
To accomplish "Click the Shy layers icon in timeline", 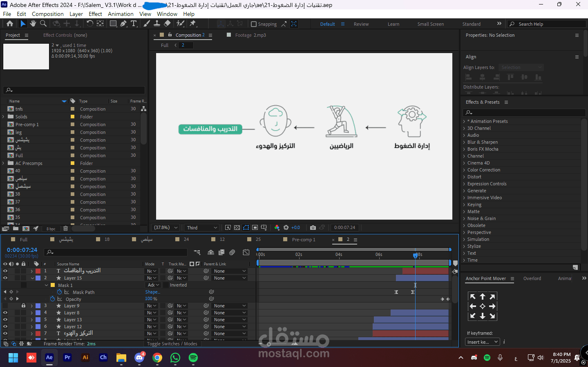I will click(211, 253).
